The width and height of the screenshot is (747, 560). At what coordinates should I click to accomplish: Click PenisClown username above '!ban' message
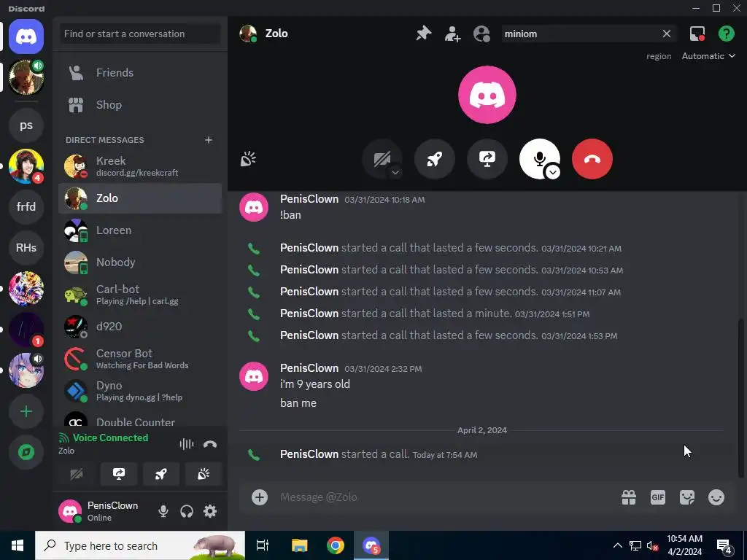point(309,199)
